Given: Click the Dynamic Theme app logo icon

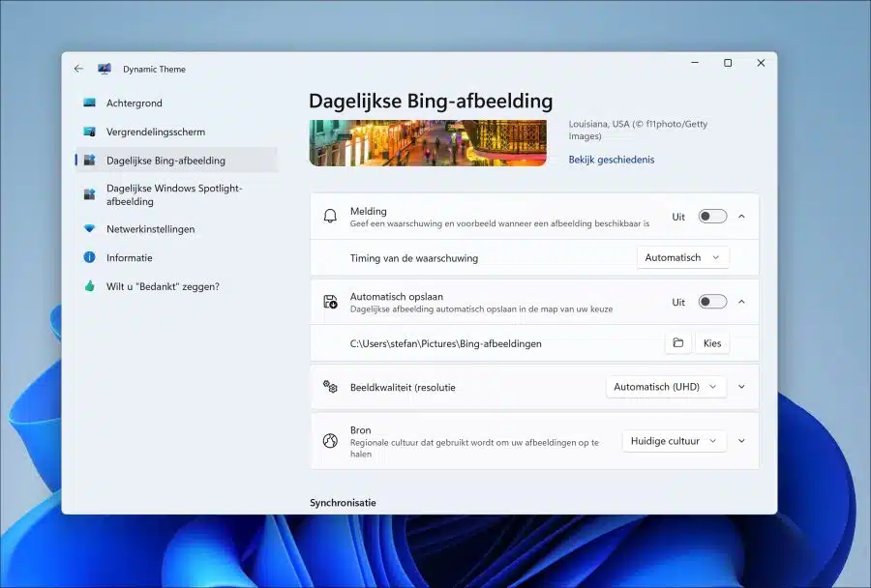Looking at the screenshot, I should [105, 69].
